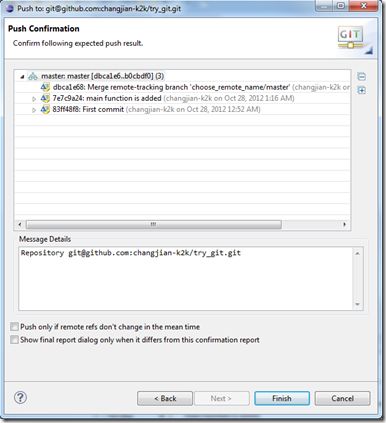This screenshot has height=423, width=386.
Task: Click the Eclipse icon in title bar
Action: click(x=10, y=8)
